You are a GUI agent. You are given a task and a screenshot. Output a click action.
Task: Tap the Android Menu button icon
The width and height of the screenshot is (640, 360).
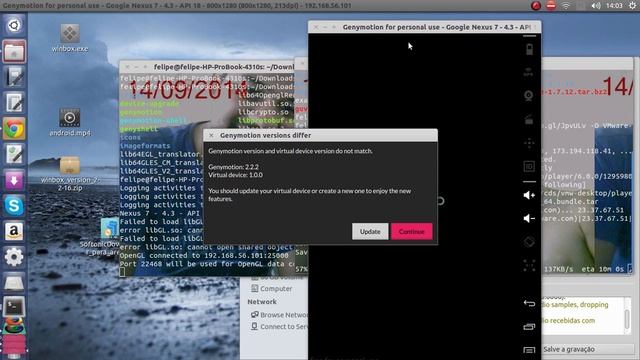[529, 350]
